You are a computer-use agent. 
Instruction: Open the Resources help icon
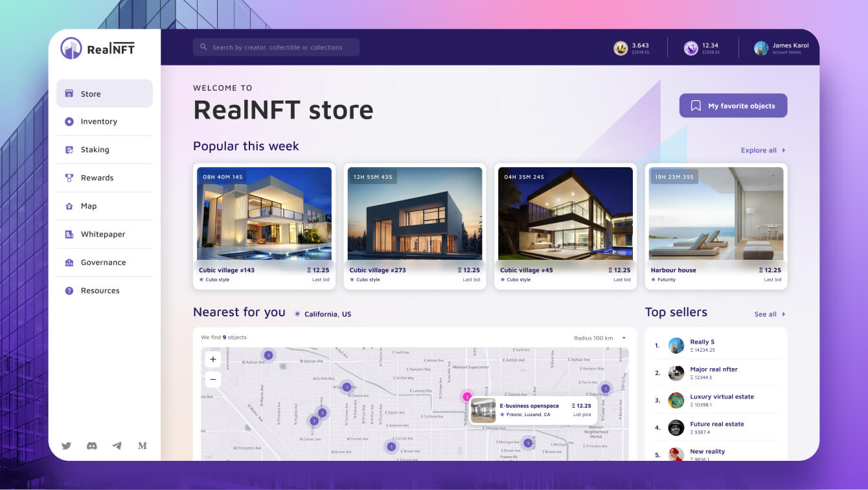(x=69, y=290)
